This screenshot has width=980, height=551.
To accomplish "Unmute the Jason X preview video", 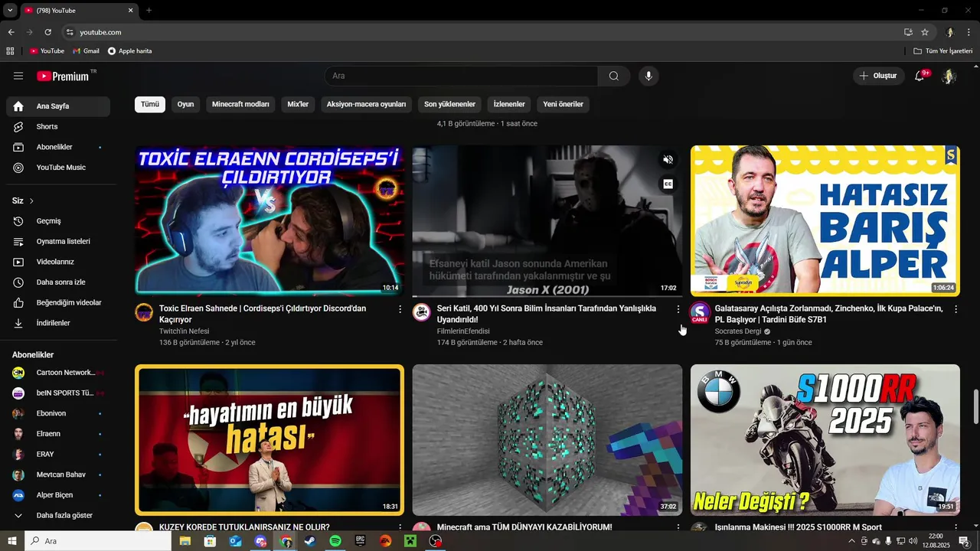I will click(668, 160).
